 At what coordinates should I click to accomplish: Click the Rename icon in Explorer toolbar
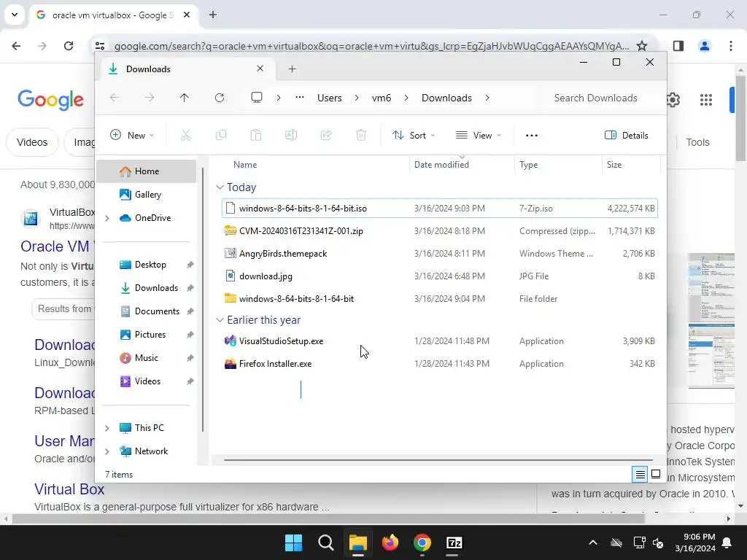291,135
